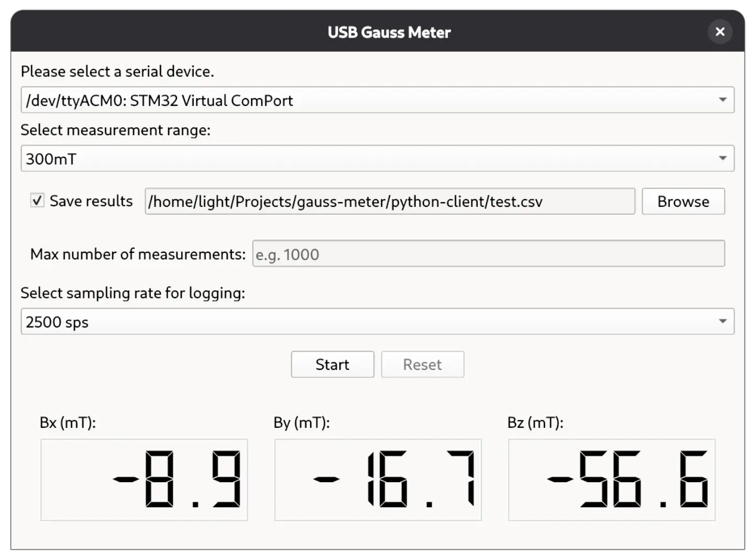Screen dimensions: 756x560
Task: Select the By reading display
Action: [x=378, y=480]
